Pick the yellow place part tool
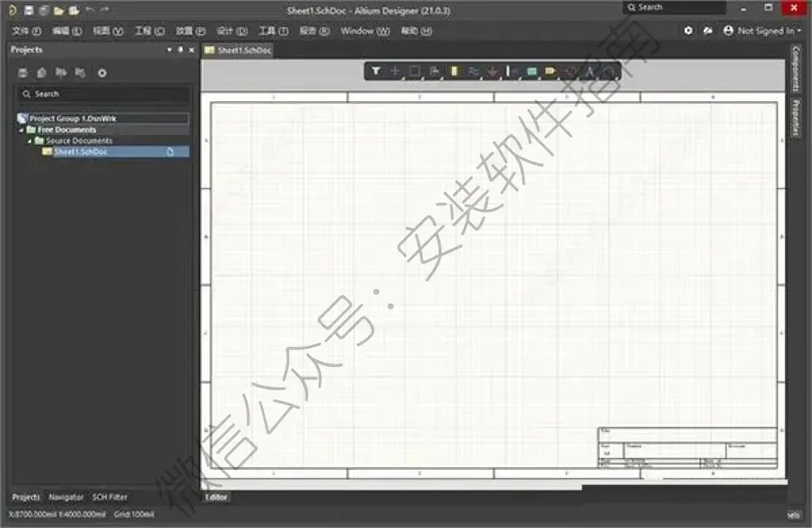812x528 pixels. point(454,71)
